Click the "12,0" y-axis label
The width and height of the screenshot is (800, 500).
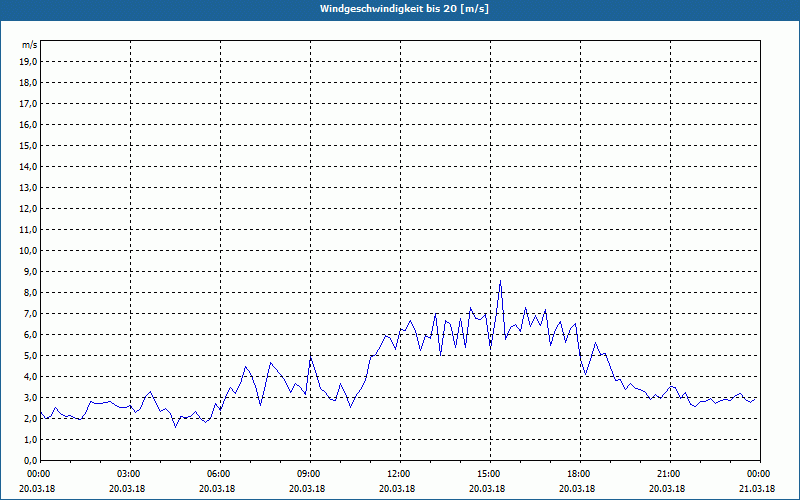click(28, 209)
